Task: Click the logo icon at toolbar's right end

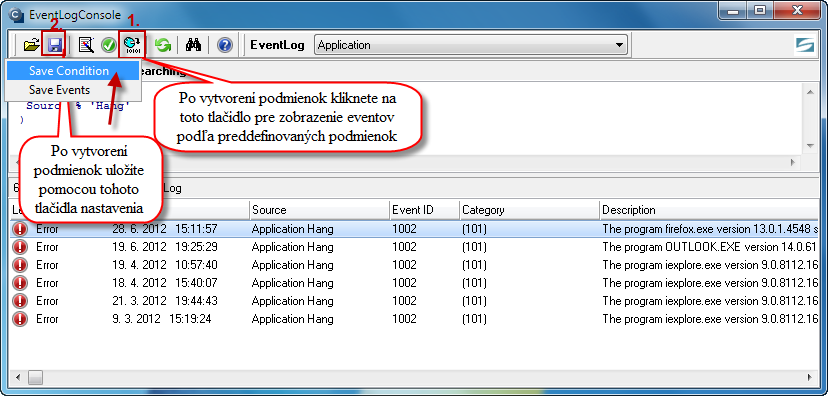Action: pyautogui.click(x=805, y=45)
